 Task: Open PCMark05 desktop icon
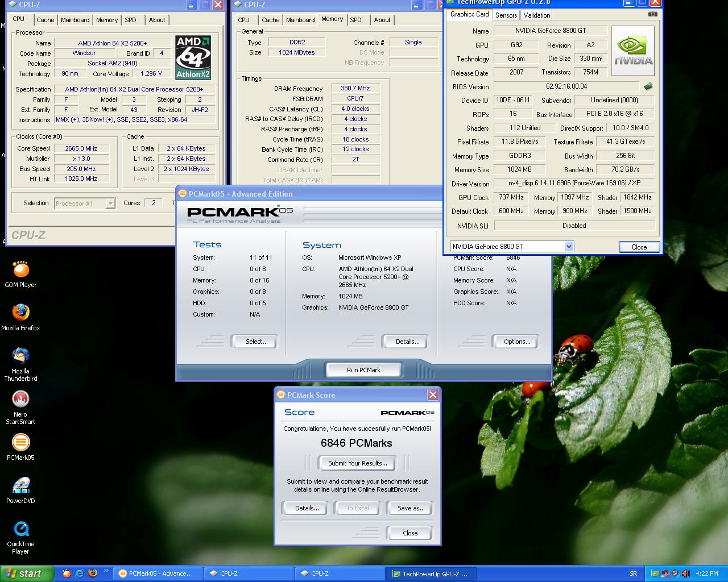[x=20, y=447]
